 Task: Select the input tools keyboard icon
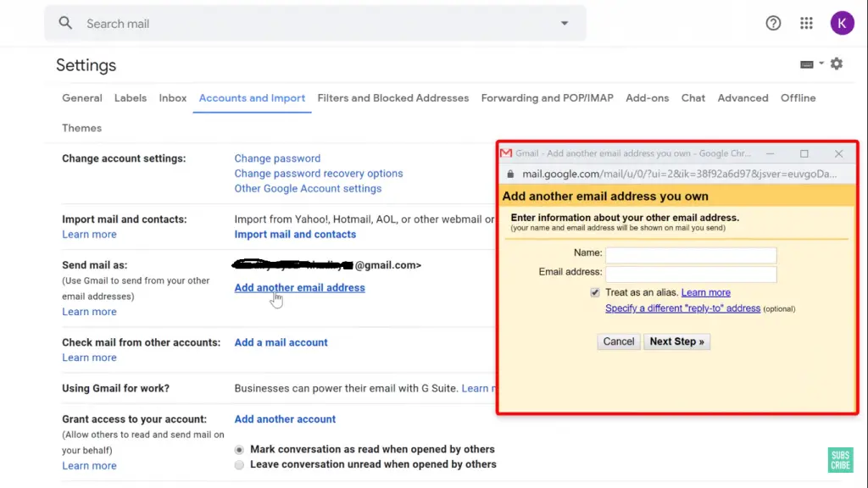tap(807, 64)
